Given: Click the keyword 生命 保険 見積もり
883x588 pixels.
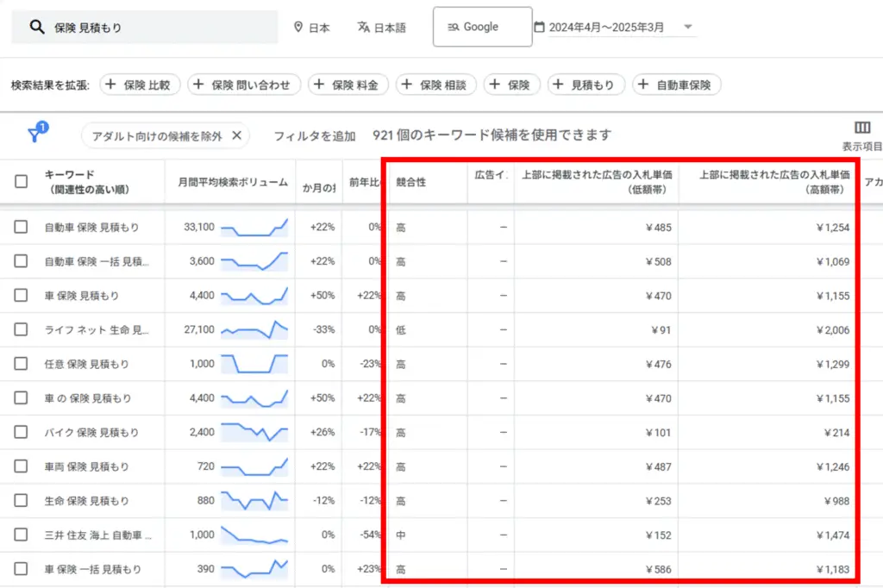Looking at the screenshot, I should click(87, 501).
